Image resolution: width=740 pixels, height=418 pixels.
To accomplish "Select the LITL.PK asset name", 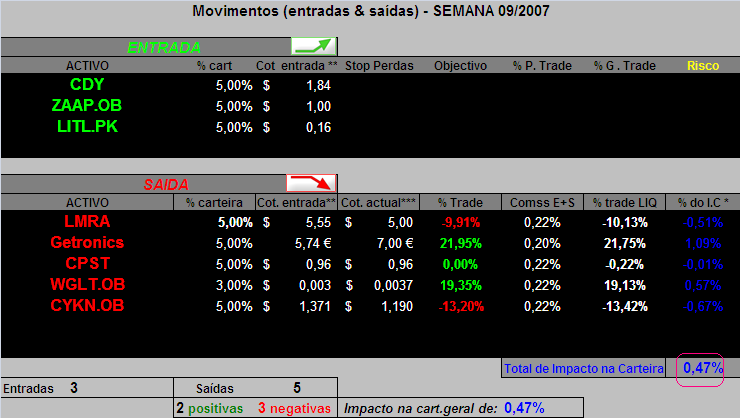I will click(x=87, y=126).
